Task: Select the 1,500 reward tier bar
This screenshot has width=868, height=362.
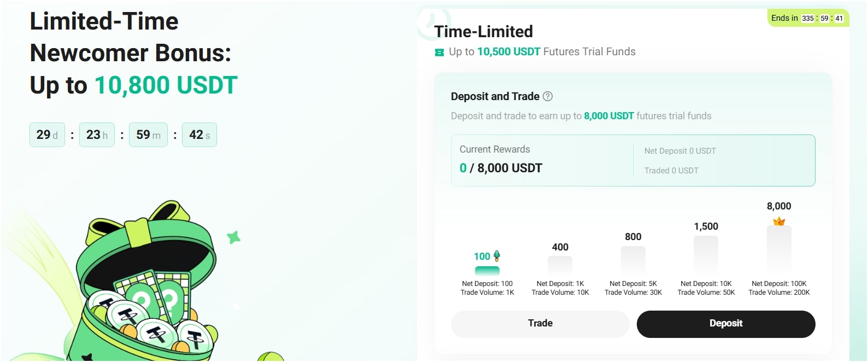Action: tap(706, 254)
